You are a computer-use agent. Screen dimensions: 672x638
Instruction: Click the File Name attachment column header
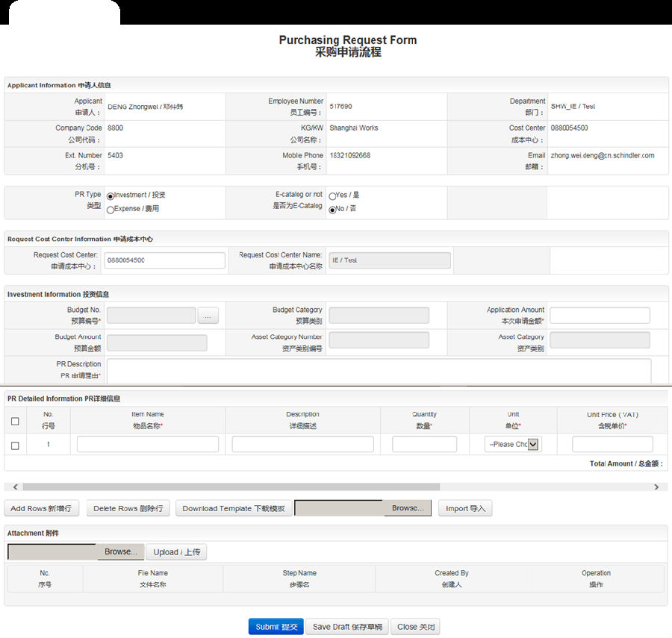152,578
